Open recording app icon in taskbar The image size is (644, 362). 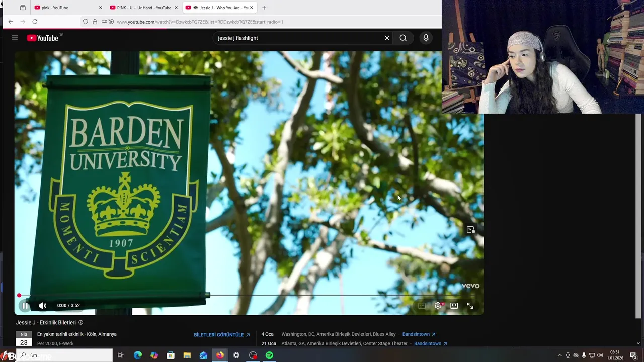click(x=253, y=355)
